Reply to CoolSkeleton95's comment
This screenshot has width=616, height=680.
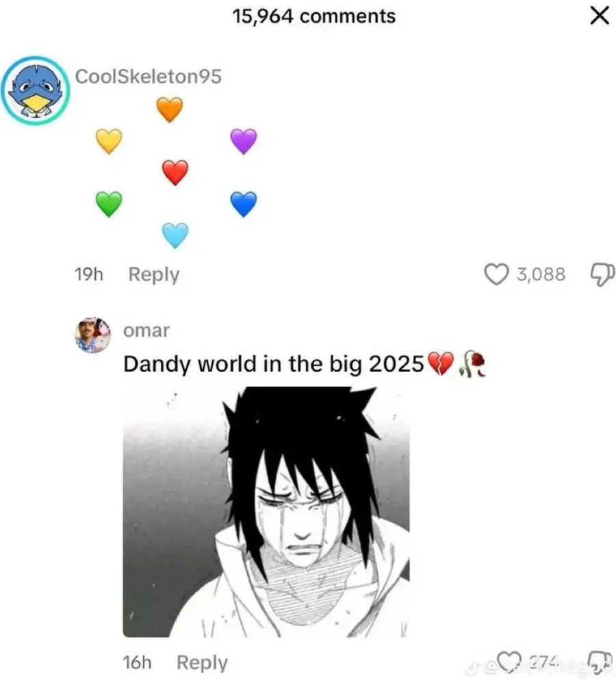154,275
